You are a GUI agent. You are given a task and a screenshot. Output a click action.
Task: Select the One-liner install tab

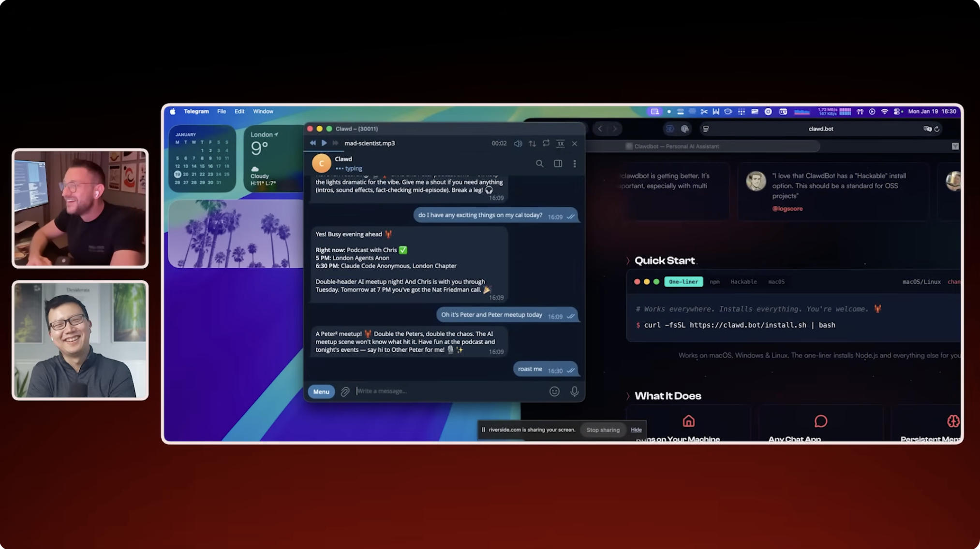click(x=683, y=282)
